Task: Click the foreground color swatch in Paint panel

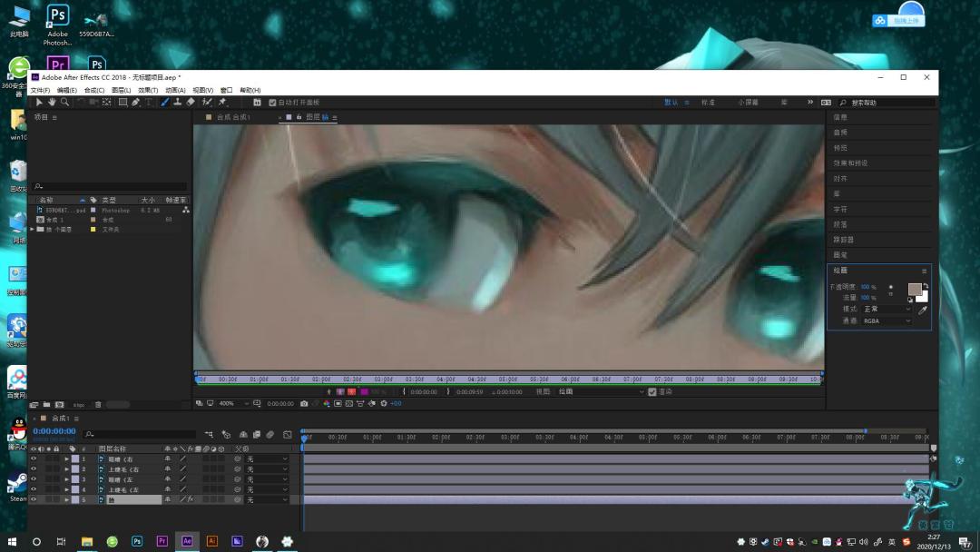Action: pyautogui.click(x=915, y=289)
